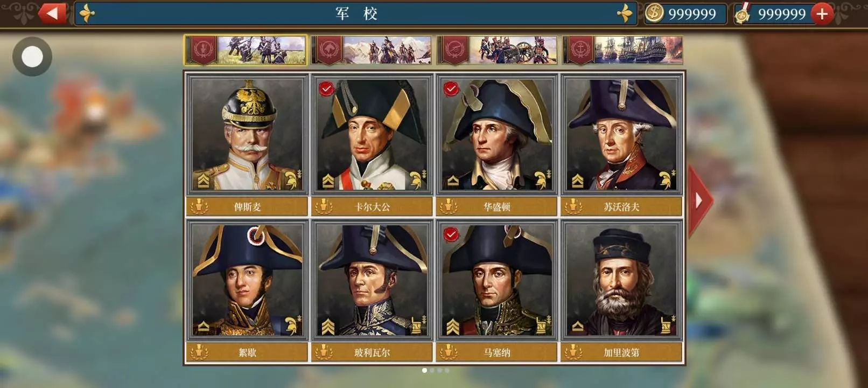Click the gold coin currency icon
The width and height of the screenshot is (868, 388).
click(654, 13)
